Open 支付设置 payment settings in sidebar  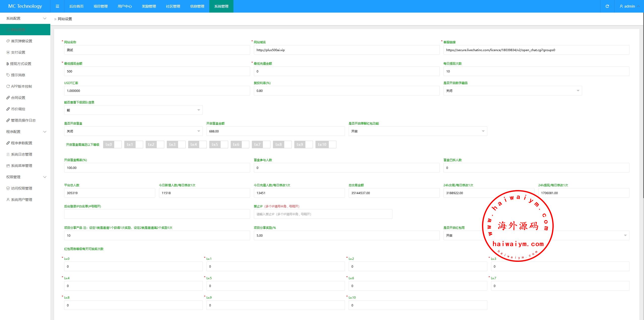[x=18, y=52]
